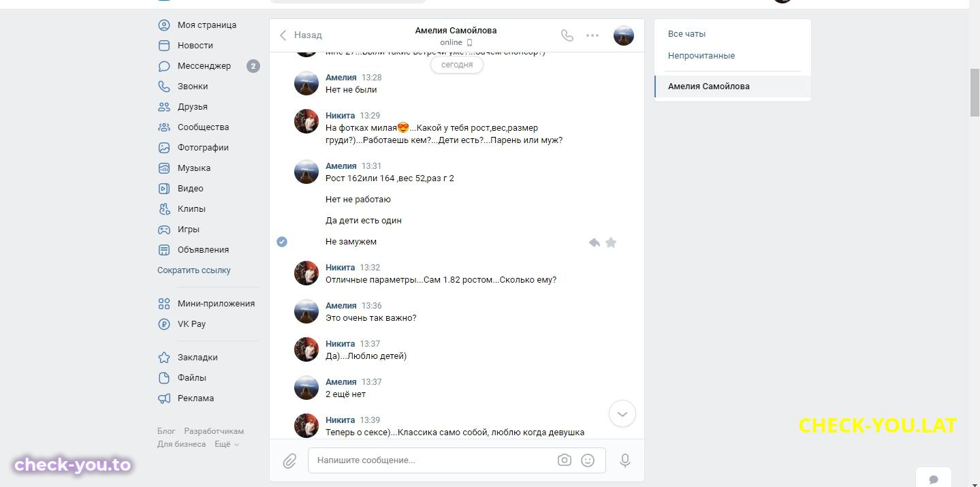Attach a file with the paperclip icon
The image size is (980, 487).
(x=289, y=461)
